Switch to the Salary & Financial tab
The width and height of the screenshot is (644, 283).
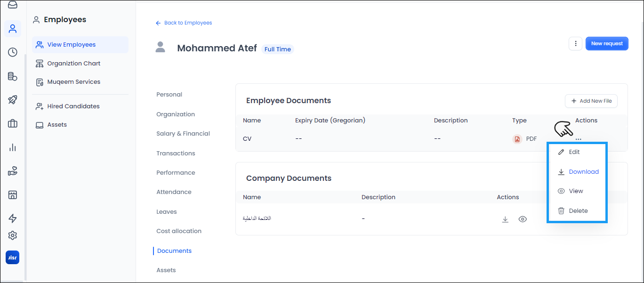point(183,133)
